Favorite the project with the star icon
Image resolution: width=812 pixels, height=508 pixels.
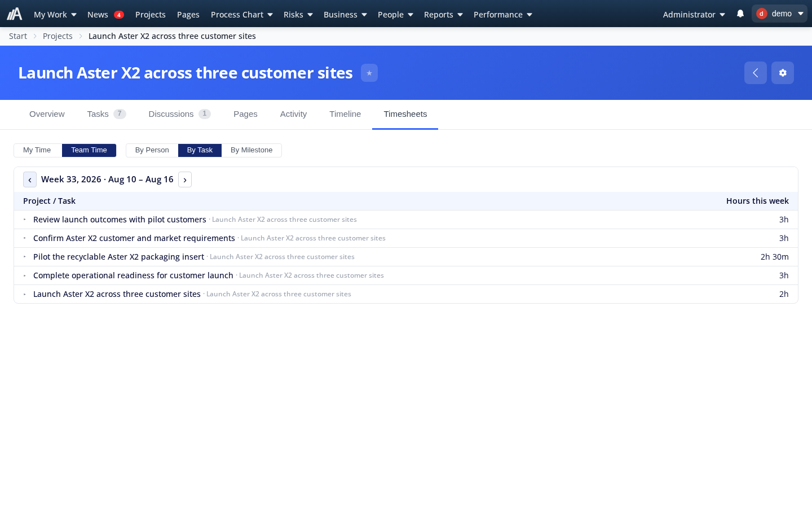(x=369, y=73)
